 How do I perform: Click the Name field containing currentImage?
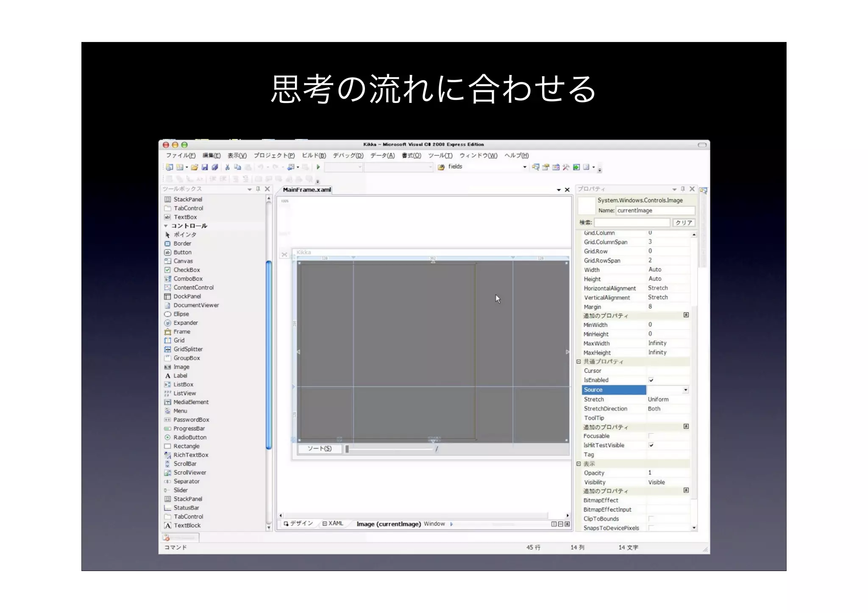(655, 211)
